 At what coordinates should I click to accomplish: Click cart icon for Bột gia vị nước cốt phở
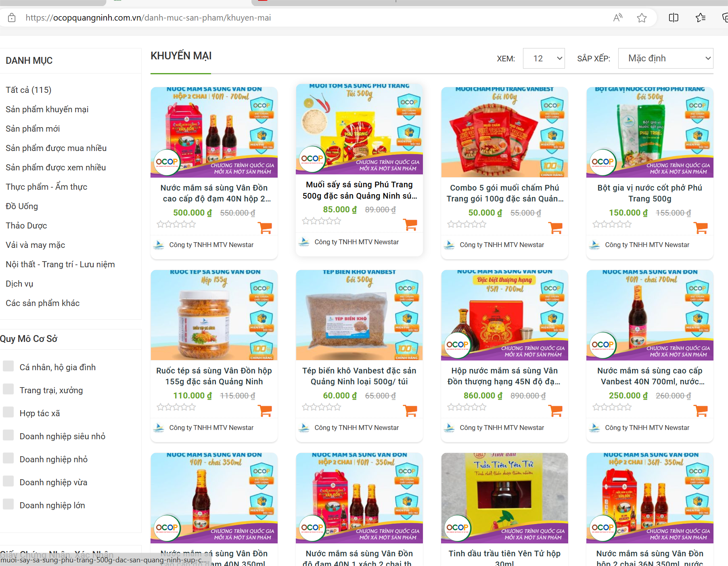coord(701,228)
